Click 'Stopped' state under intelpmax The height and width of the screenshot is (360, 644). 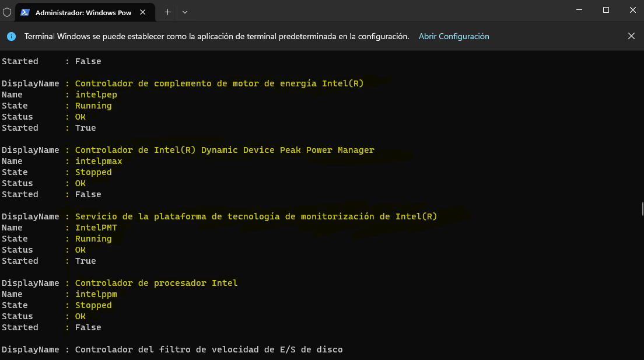point(93,172)
